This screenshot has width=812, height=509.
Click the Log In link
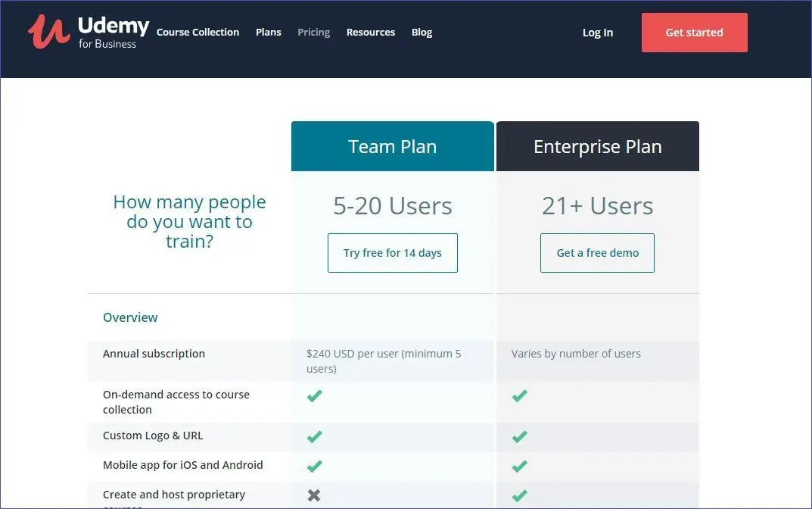point(597,33)
